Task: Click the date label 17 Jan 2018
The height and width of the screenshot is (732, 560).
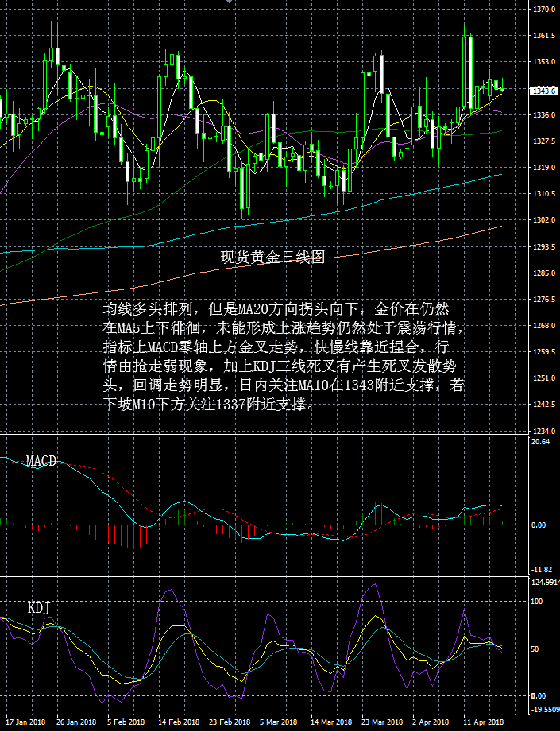Action: pyautogui.click(x=25, y=722)
